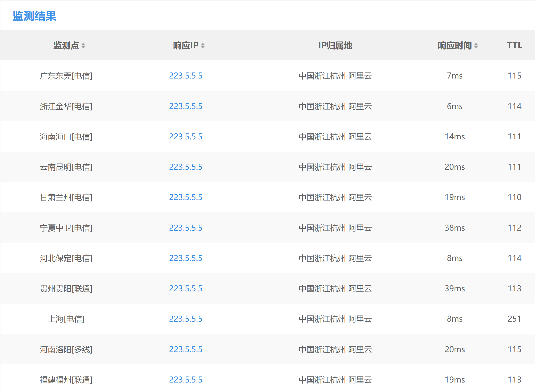Viewport: 535px width, 392px height.
Task: Open IP link in 甘肃兰州[电信] row
Action: click(185, 197)
